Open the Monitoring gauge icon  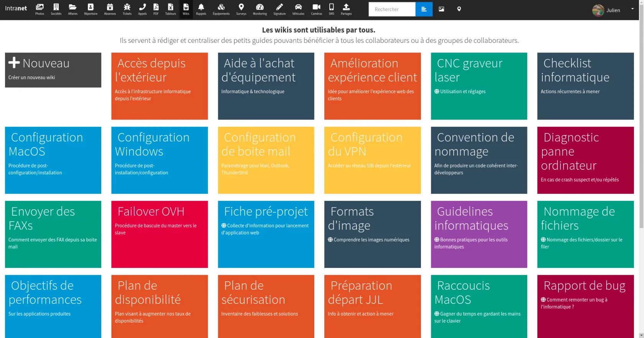point(260,9)
